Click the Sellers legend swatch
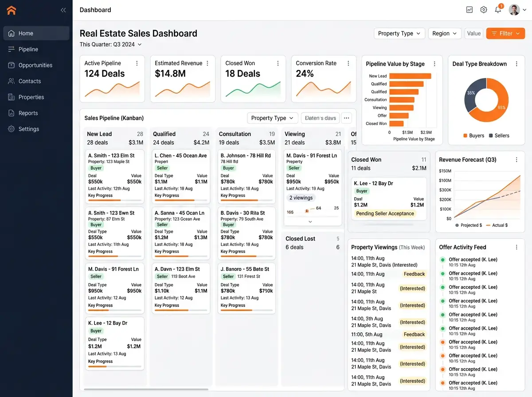The width and height of the screenshot is (532, 397). [491, 136]
